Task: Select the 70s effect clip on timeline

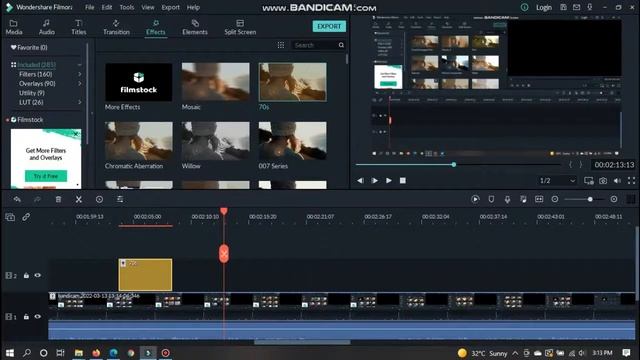Action: [x=145, y=275]
